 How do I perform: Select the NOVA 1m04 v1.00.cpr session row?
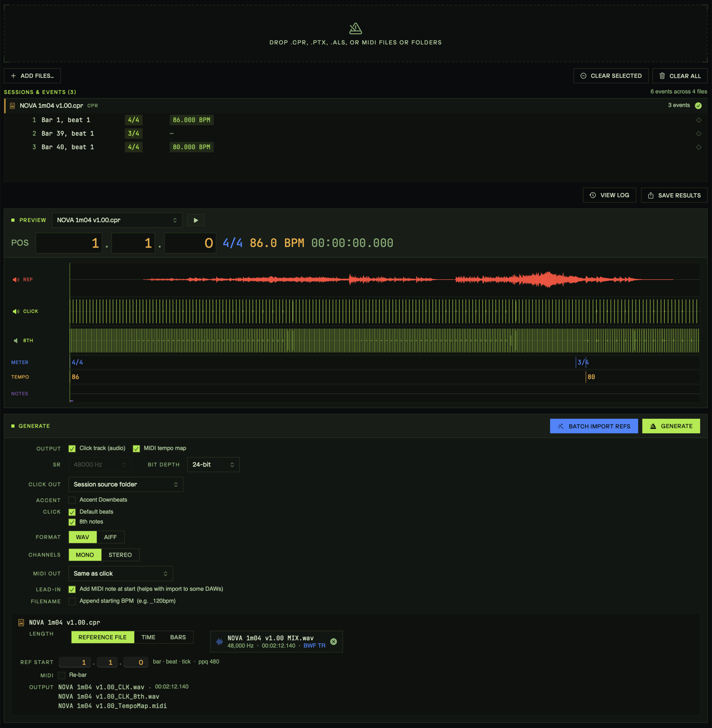355,106
